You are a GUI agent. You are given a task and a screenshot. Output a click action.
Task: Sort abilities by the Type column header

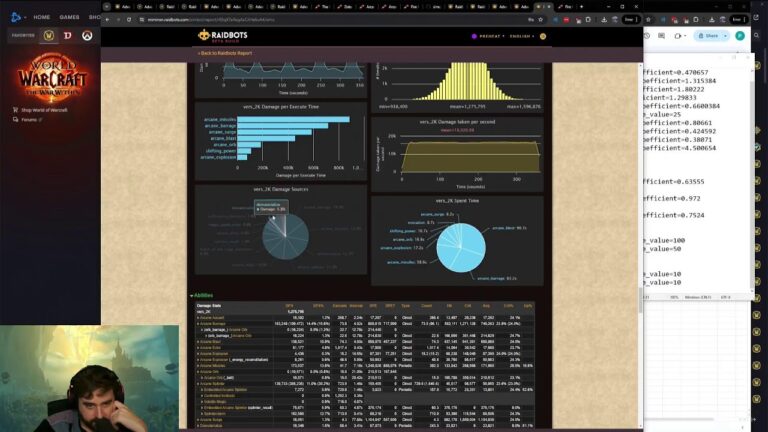(x=406, y=306)
